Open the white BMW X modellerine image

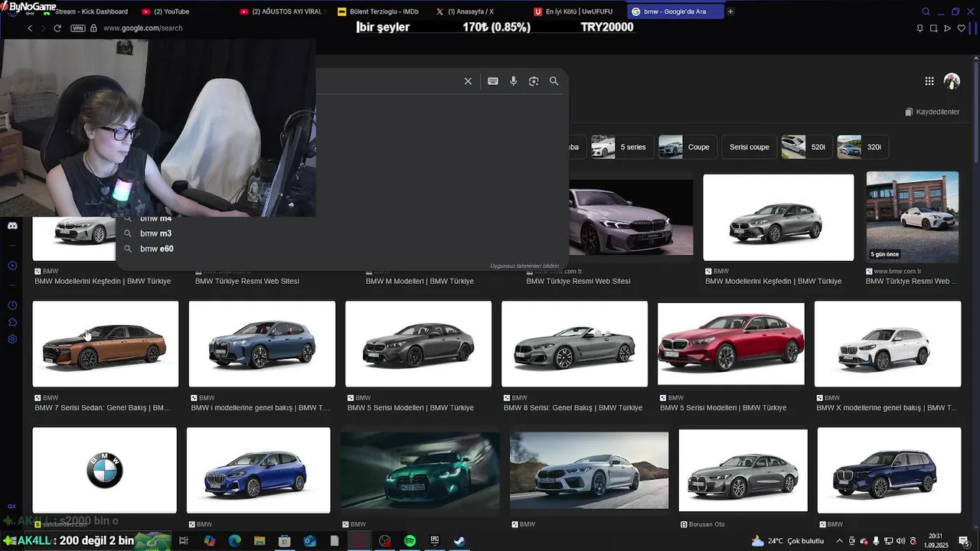(887, 344)
